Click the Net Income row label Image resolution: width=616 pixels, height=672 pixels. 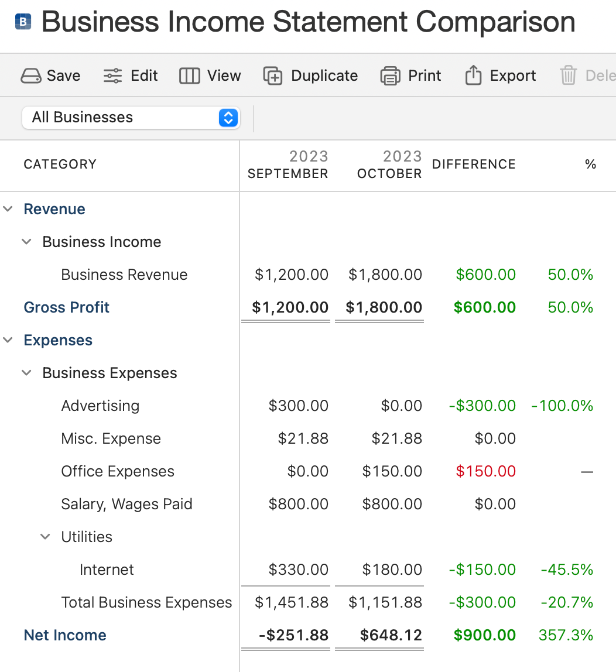tap(65, 635)
